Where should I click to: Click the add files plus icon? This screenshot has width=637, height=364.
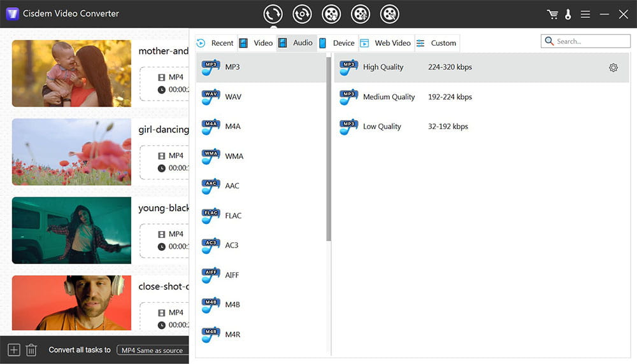(x=14, y=350)
